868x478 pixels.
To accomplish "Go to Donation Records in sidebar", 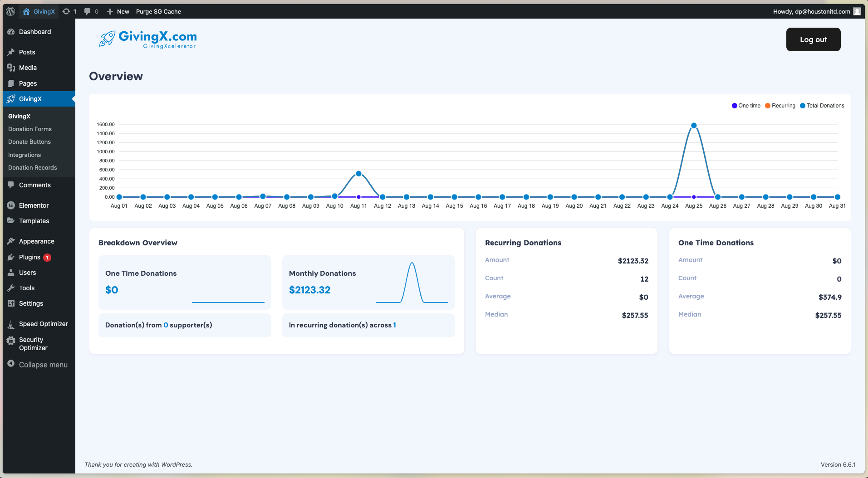I will pyautogui.click(x=33, y=168).
